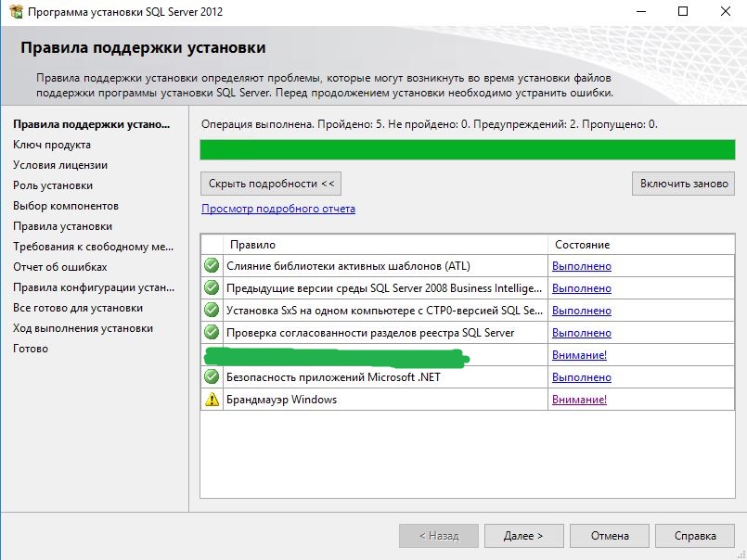Image resolution: width=747 pixels, height=560 pixels.
Task: Select Отчет об ошибках step in sidebar
Action: tap(60, 267)
